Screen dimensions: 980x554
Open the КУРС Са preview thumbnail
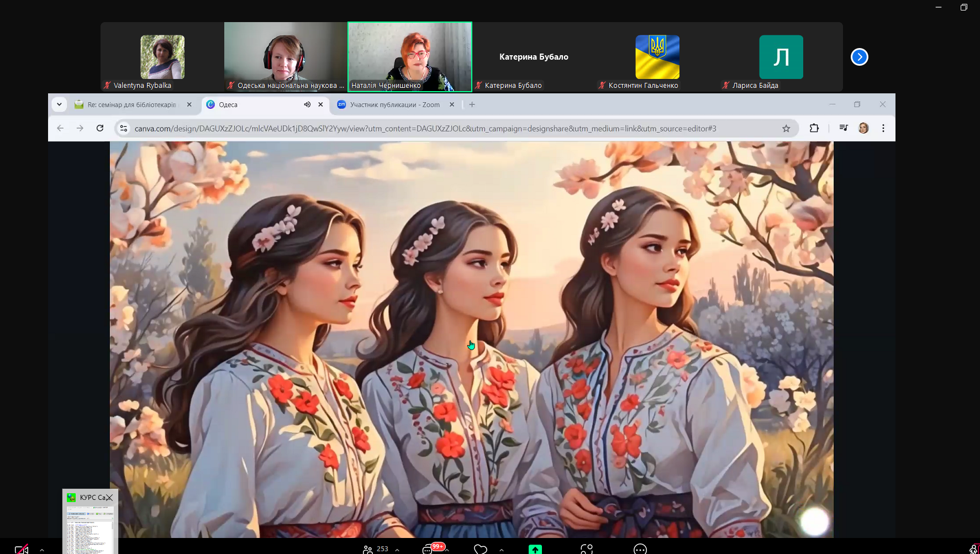coord(91,530)
